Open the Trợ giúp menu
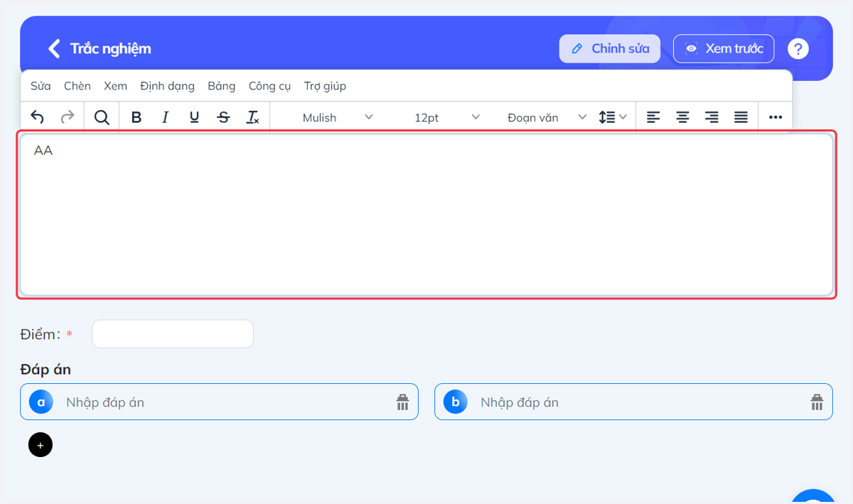The width and height of the screenshot is (853, 504). 325,86
